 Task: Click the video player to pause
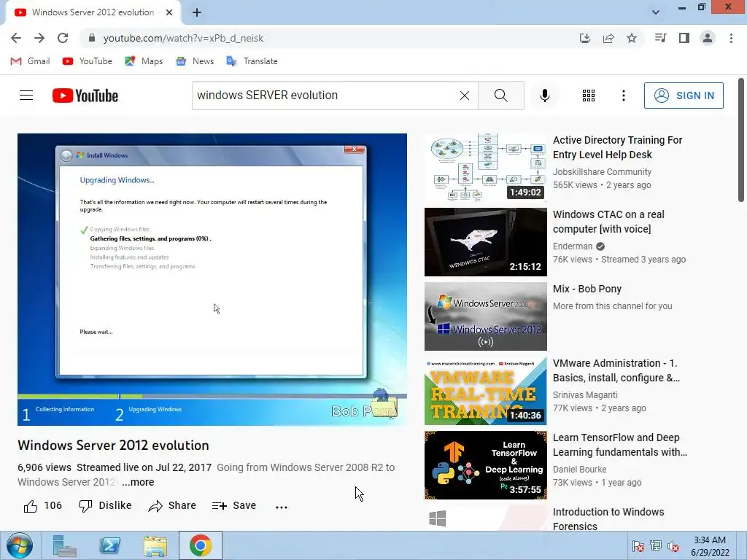pyautogui.click(x=212, y=279)
